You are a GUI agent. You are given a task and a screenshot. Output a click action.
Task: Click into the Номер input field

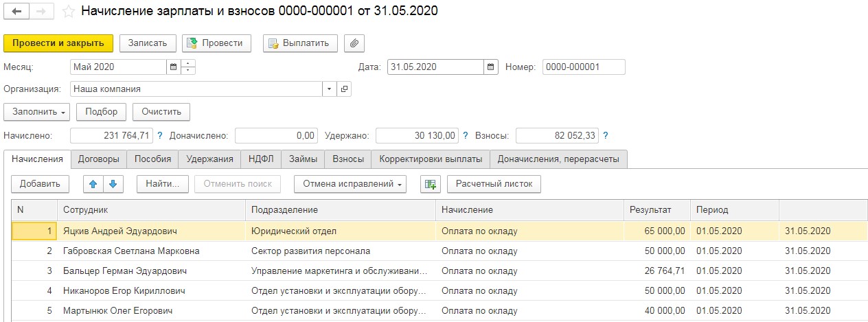583,67
